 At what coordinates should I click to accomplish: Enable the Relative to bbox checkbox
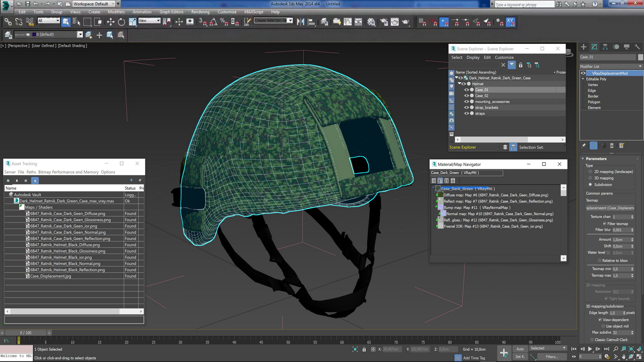click(600, 260)
